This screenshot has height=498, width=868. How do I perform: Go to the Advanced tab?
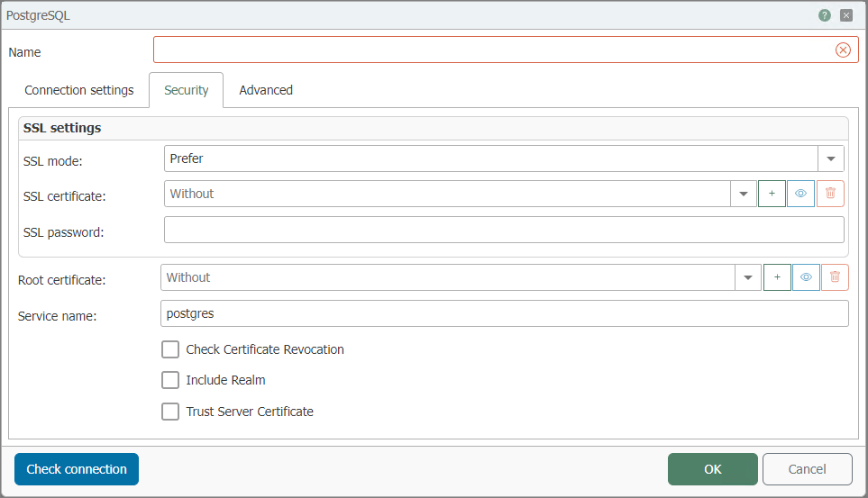[x=266, y=90]
